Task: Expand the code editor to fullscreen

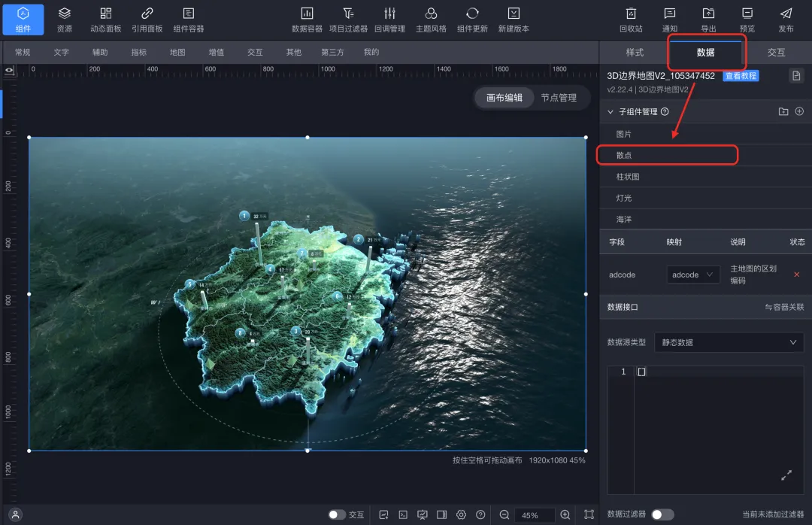Action: click(x=786, y=475)
